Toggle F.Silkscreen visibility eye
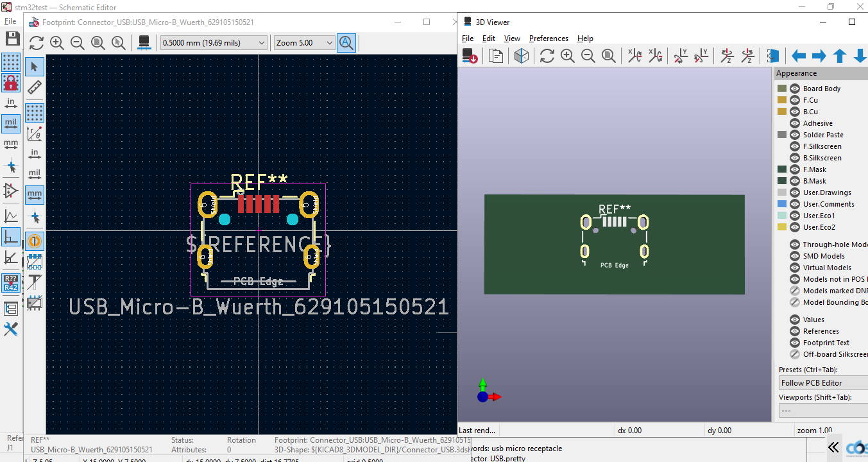The height and width of the screenshot is (462, 868). (795, 146)
